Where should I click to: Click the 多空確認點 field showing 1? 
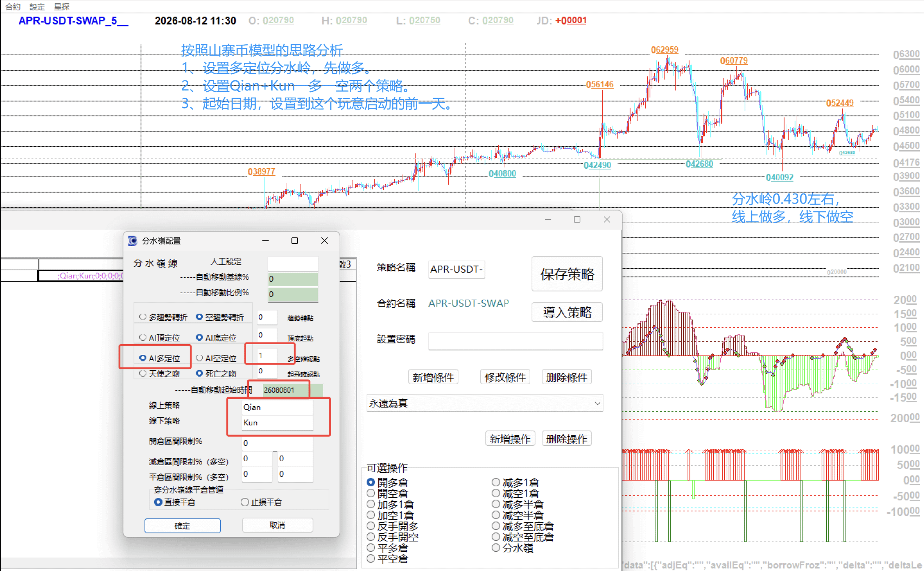coord(267,355)
